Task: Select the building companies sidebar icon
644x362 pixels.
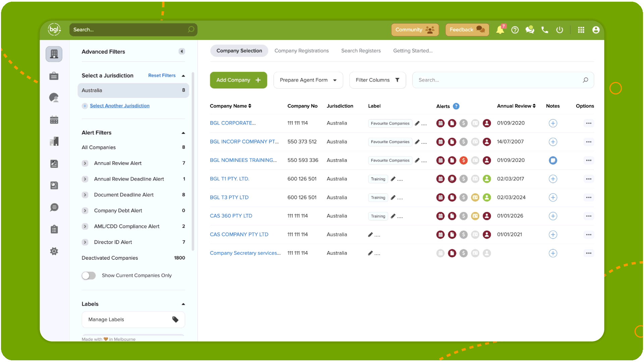Action: pyautogui.click(x=54, y=54)
